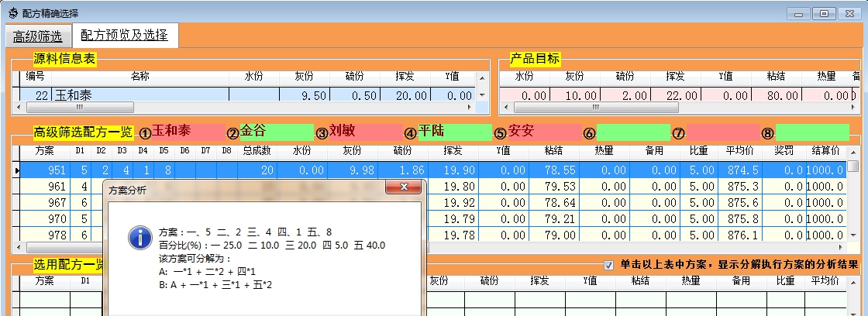Click total 20 in 总成数 column

click(257, 170)
